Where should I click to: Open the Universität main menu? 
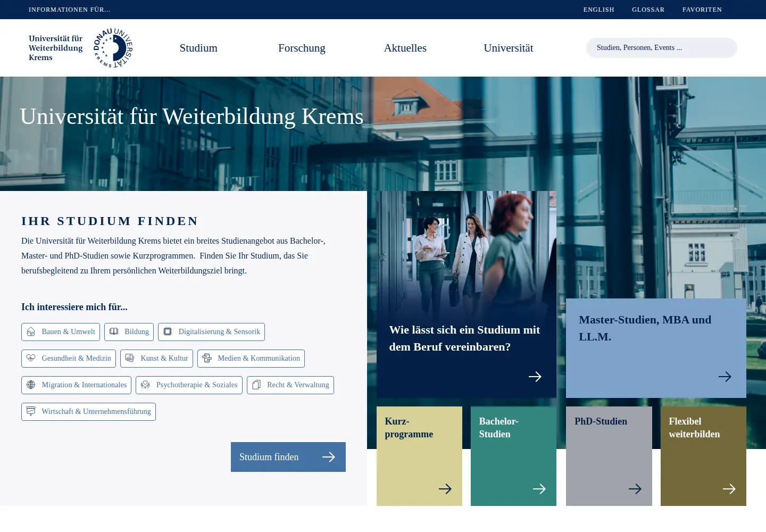[x=509, y=48]
